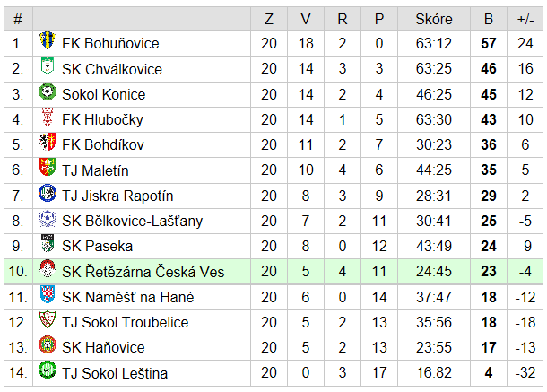Click the # rank column header
The width and height of the screenshot is (547, 392).
click(18, 19)
